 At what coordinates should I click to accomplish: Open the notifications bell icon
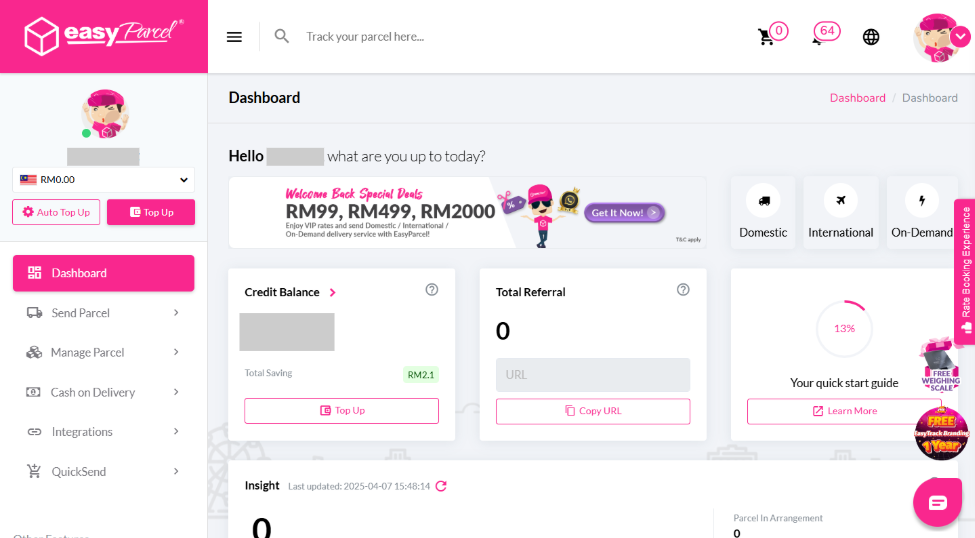tap(821, 38)
